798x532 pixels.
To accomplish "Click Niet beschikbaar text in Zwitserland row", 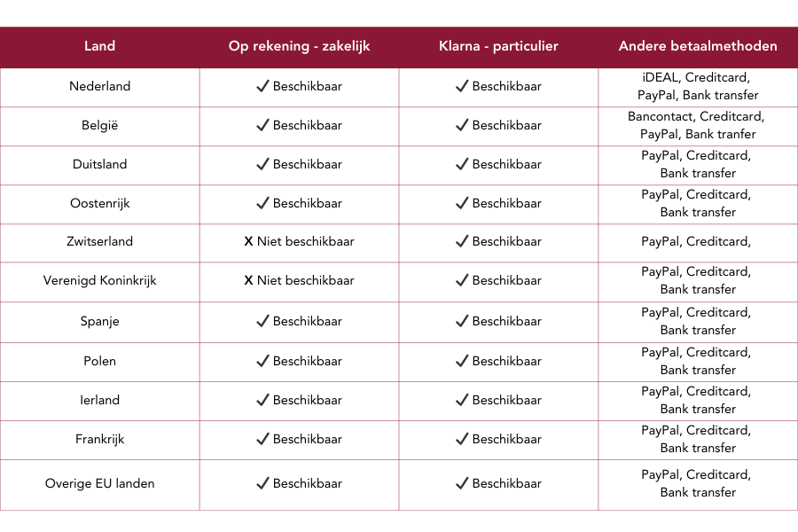I will click(306, 241).
